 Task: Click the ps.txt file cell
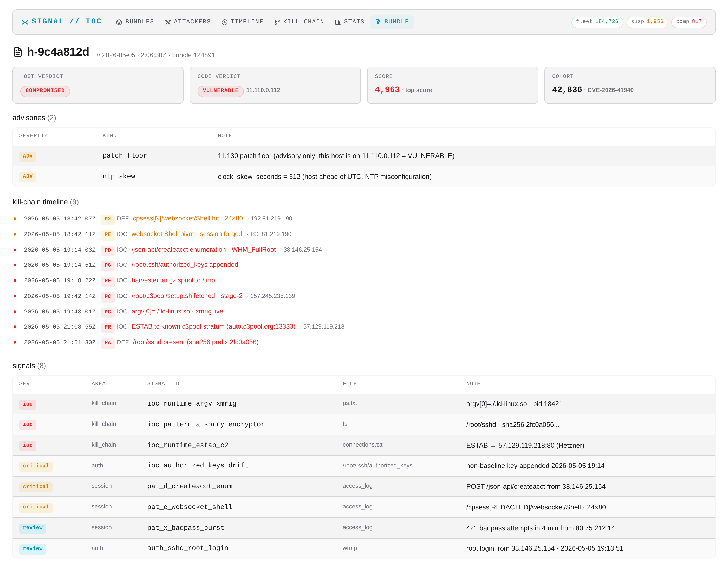[350, 403]
